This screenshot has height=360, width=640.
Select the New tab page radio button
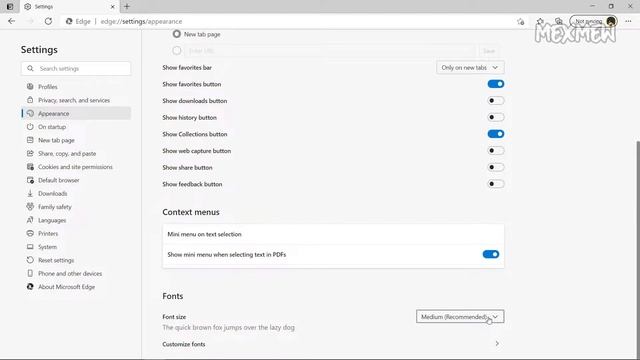click(x=176, y=34)
